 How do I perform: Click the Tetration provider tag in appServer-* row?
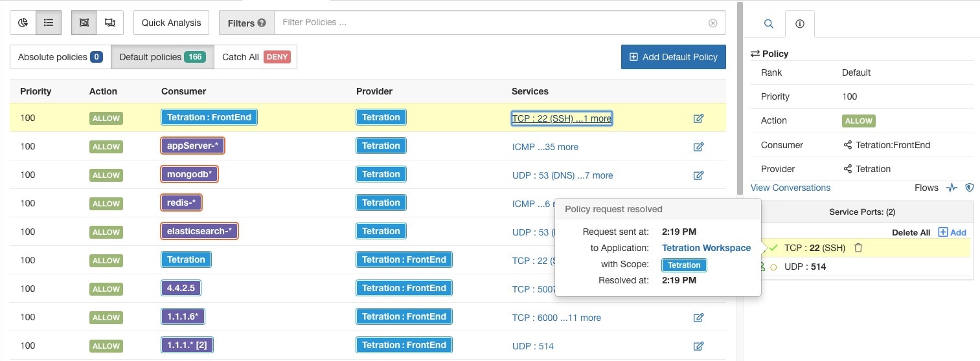coord(381,146)
